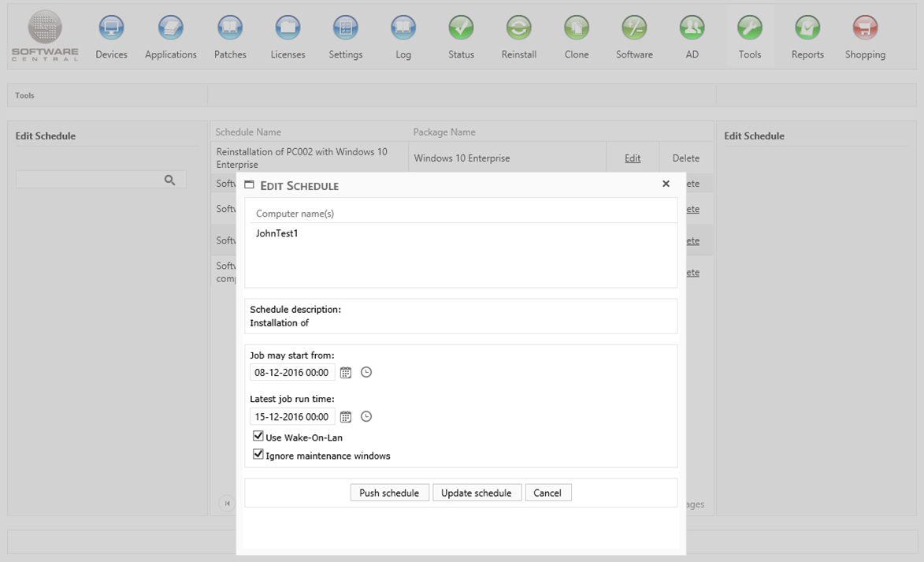Open the Clone icon
This screenshot has height=562, width=924.
577,28
